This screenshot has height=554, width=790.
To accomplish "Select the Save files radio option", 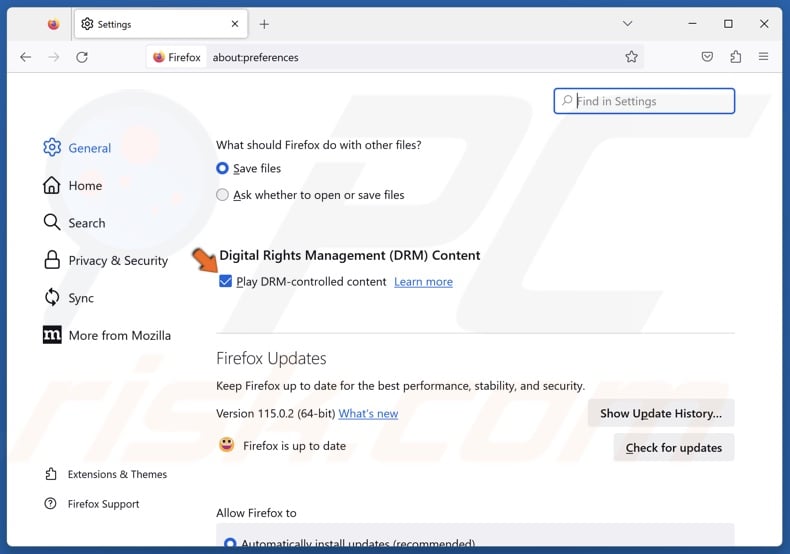I will coord(223,169).
